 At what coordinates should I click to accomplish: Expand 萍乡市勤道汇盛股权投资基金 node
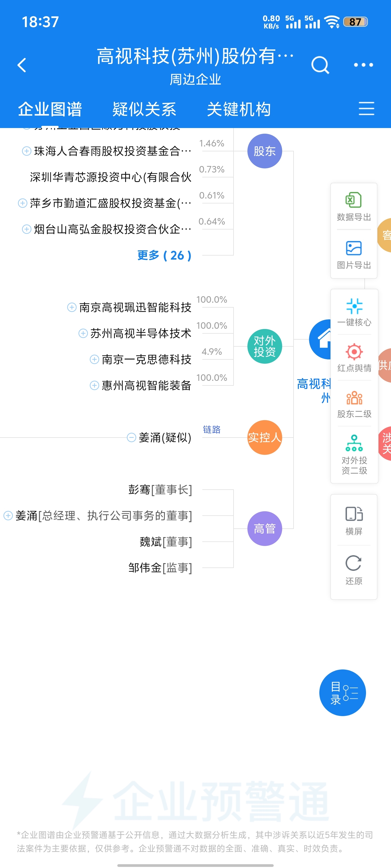click(23, 203)
